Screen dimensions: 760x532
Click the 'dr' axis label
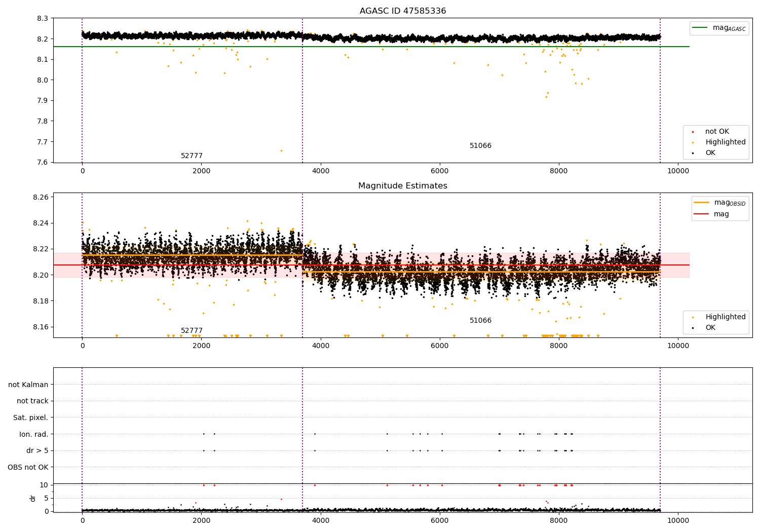33,498
